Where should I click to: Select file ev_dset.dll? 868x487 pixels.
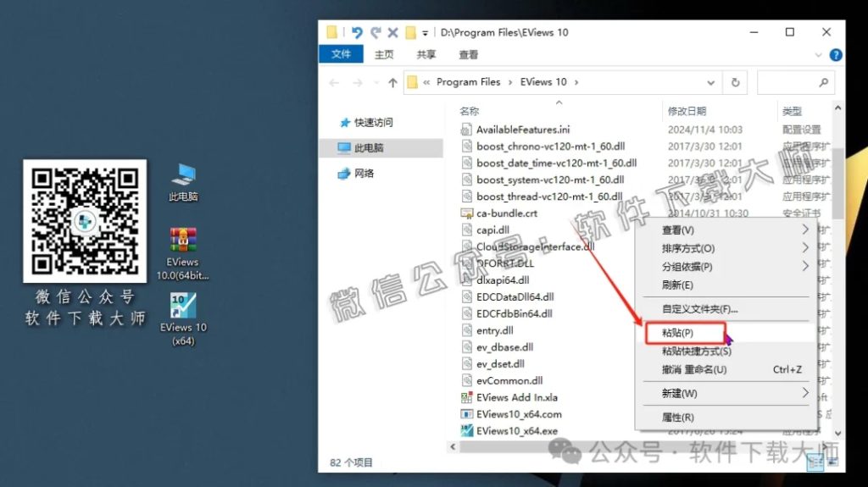500,363
